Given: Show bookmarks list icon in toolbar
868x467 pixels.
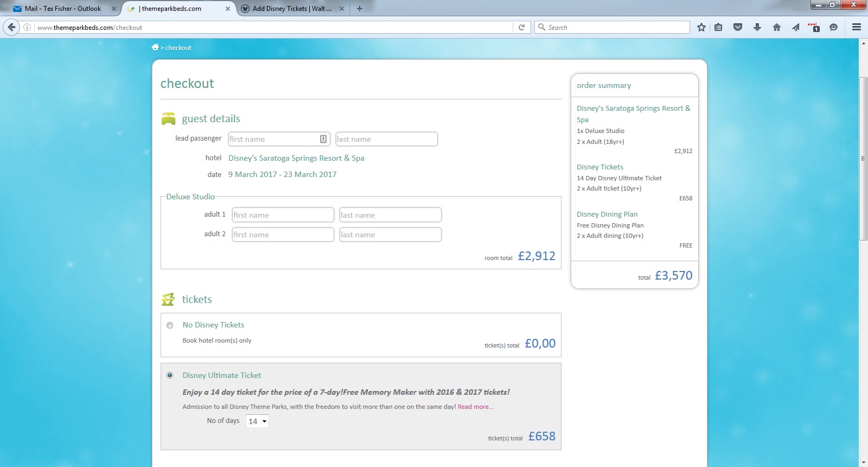Looking at the screenshot, I should (718, 27).
